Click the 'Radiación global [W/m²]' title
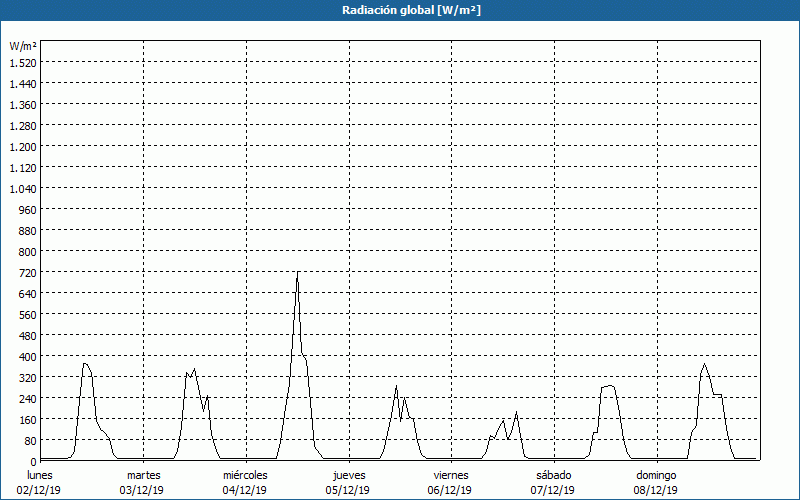The width and height of the screenshot is (800, 500). click(x=411, y=10)
